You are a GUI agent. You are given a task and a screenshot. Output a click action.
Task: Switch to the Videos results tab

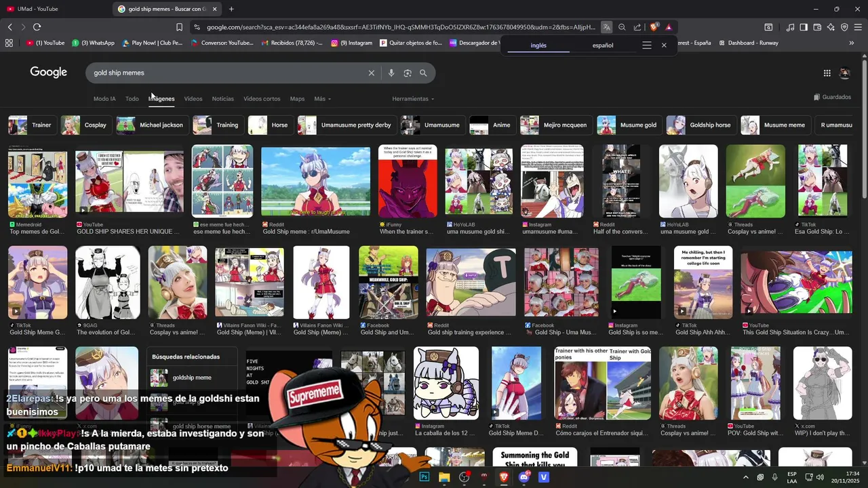point(193,99)
